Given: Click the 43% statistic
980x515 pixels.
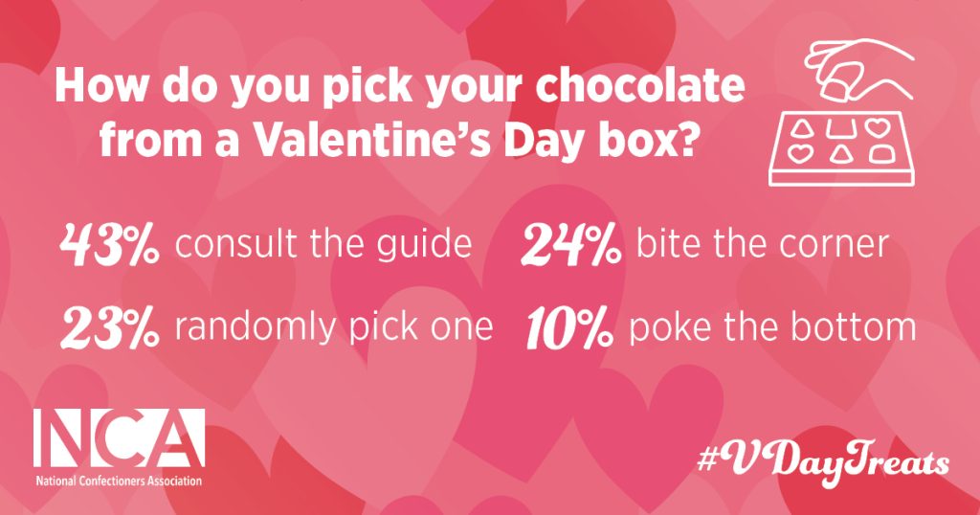Looking at the screenshot, I should click(x=109, y=245).
